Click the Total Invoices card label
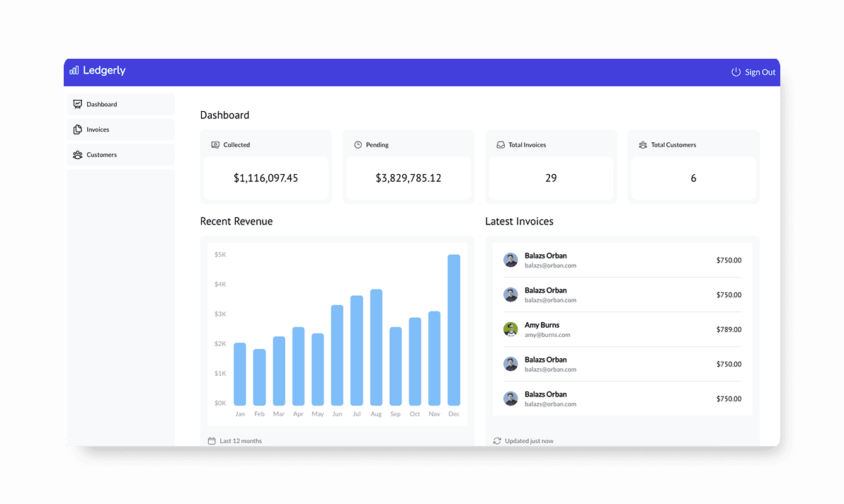The image size is (844, 504). (x=527, y=144)
